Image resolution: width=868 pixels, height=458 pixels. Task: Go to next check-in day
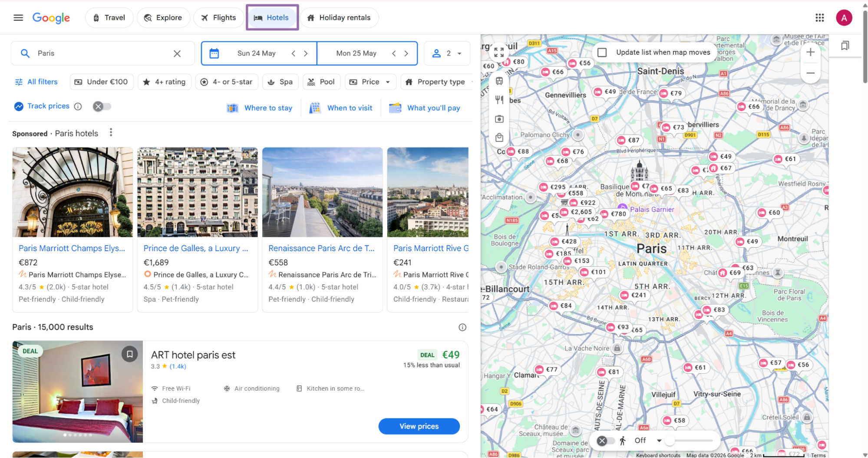click(x=306, y=53)
